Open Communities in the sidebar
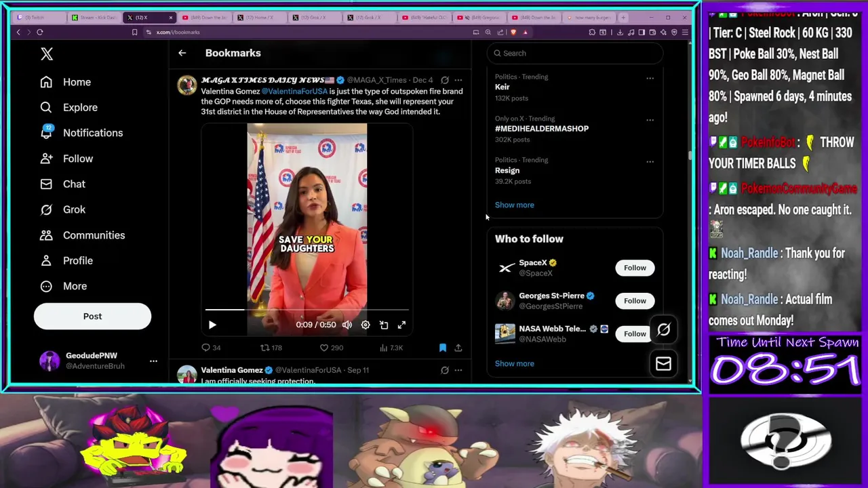Viewport: 868px width, 488px height. coord(82,235)
